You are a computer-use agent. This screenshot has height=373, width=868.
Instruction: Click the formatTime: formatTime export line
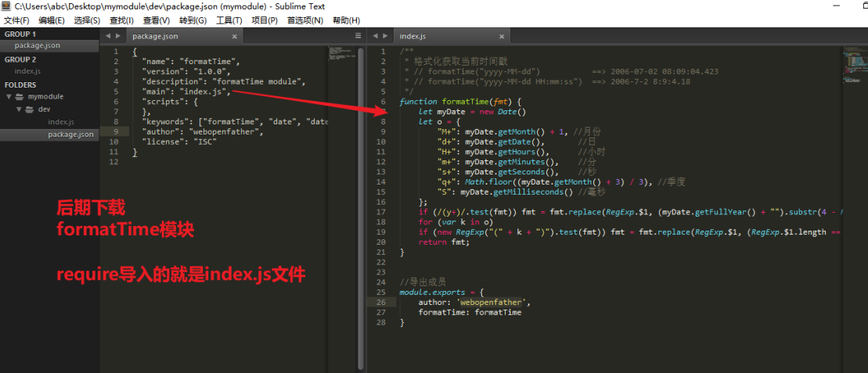click(470, 312)
